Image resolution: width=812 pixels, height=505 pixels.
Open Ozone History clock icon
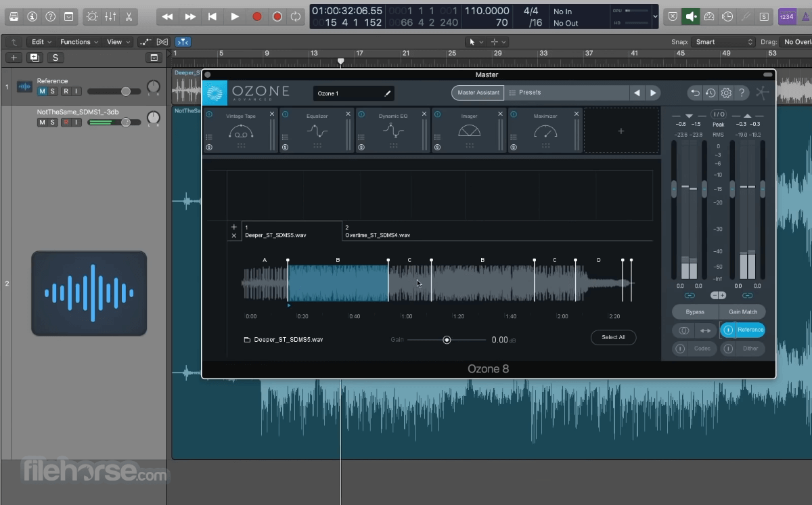(710, 93)
